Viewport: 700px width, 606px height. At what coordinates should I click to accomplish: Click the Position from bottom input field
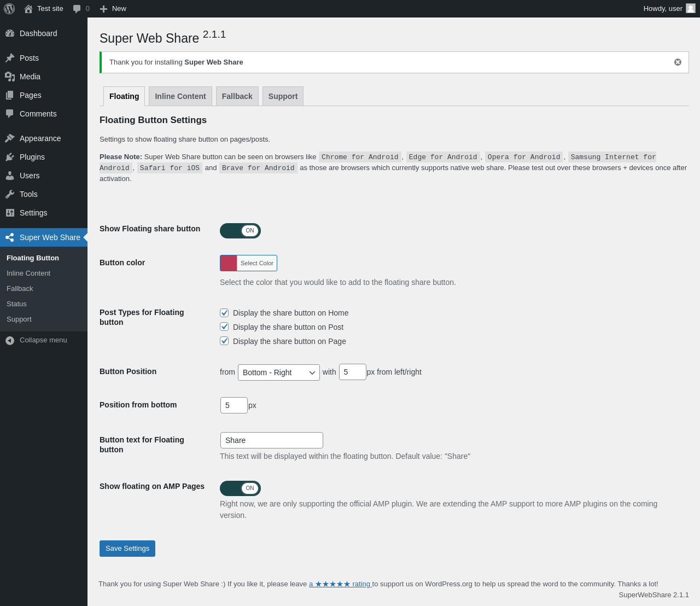click(234, 405)
